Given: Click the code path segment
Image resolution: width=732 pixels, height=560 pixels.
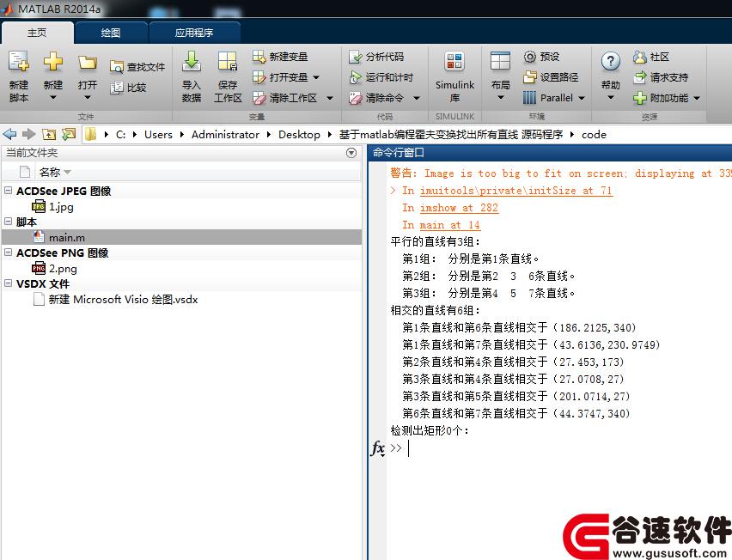Looking at the screenshot, I should [x=594, y=134].
